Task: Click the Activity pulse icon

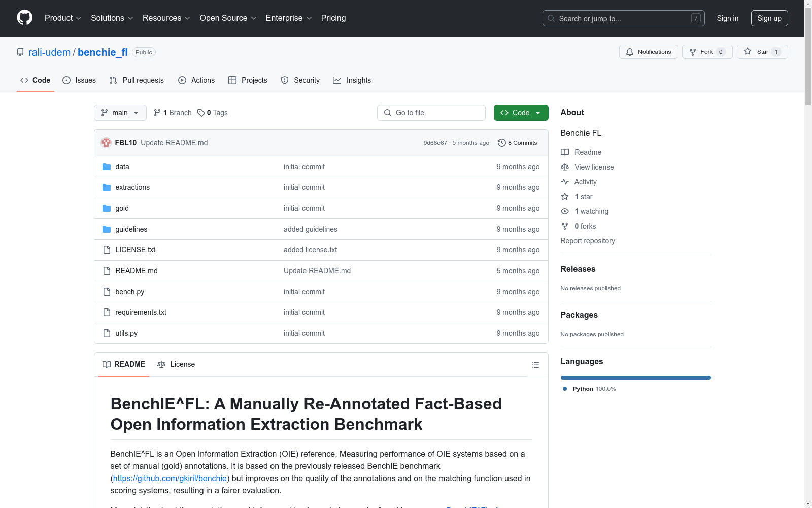Action: [x=565, y=182]
